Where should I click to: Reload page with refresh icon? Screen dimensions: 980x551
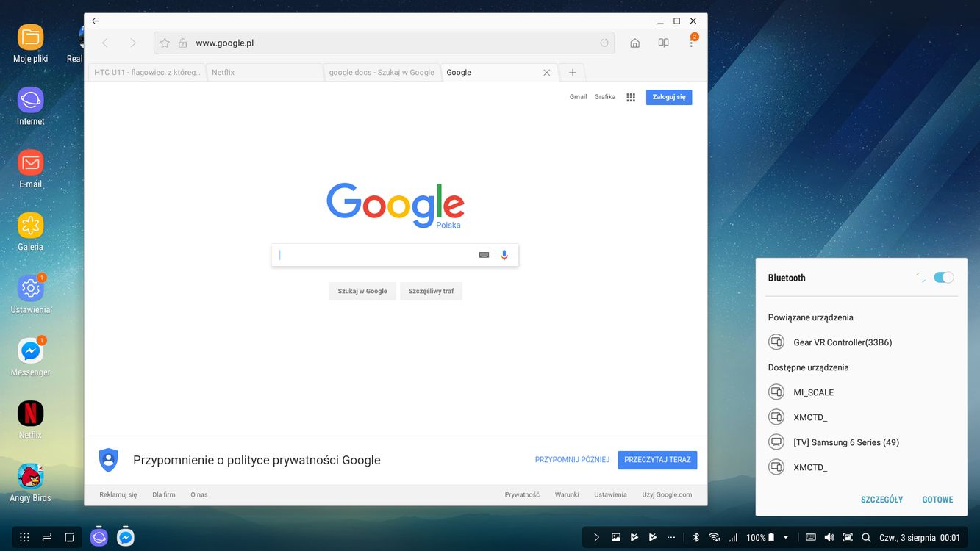[604, 43]
